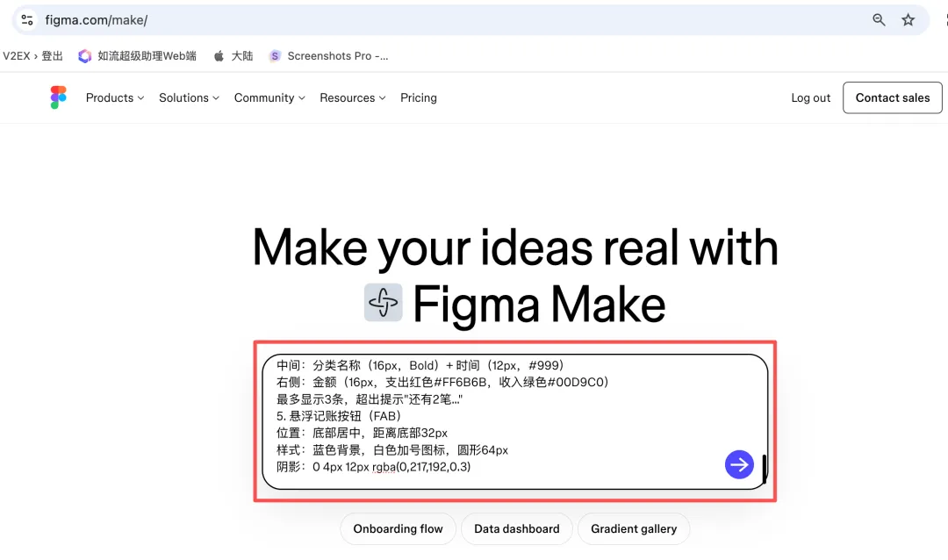Click the line starting with '位置：底部居中'
The height and width of the screenshot is (560, 948).
(362, 433)
